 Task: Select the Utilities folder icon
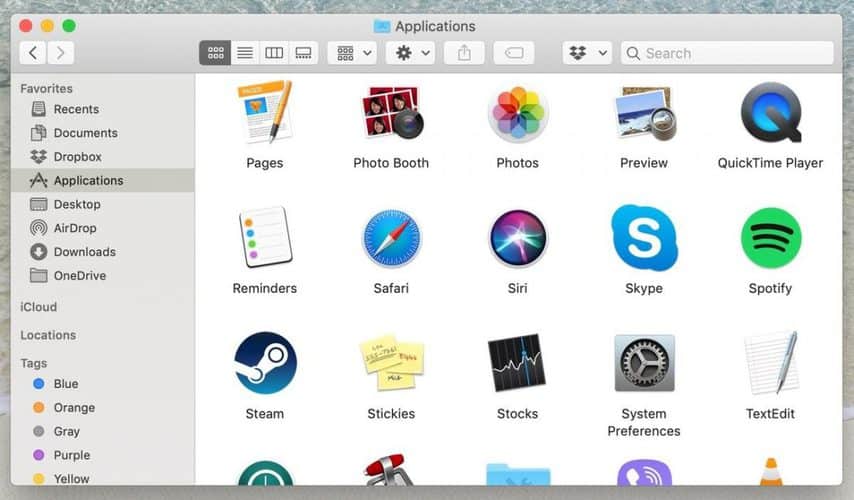coord(518,474)
